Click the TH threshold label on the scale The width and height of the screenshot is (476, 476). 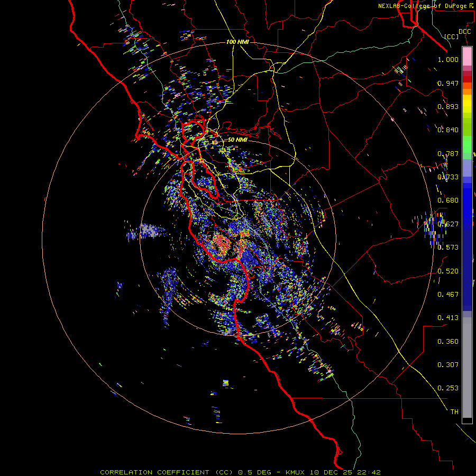pyautogui.click(x=454, y=412)
